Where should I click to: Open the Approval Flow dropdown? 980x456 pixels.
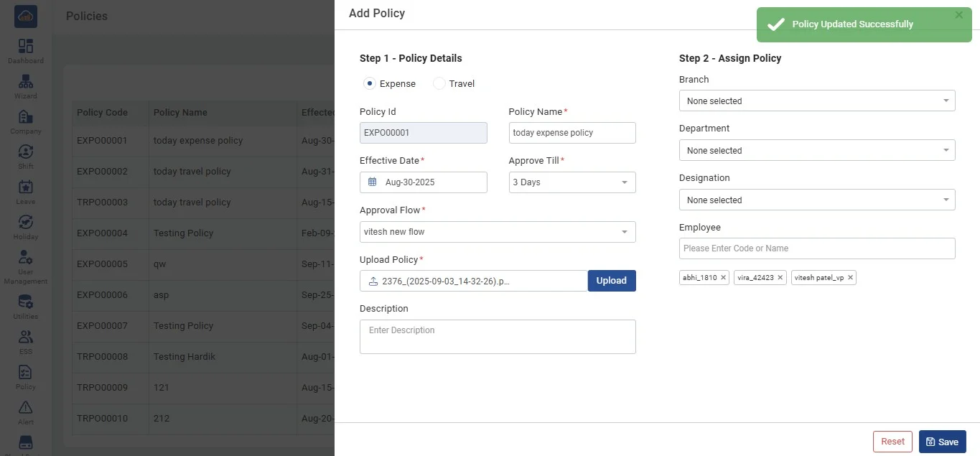point(497,232)
